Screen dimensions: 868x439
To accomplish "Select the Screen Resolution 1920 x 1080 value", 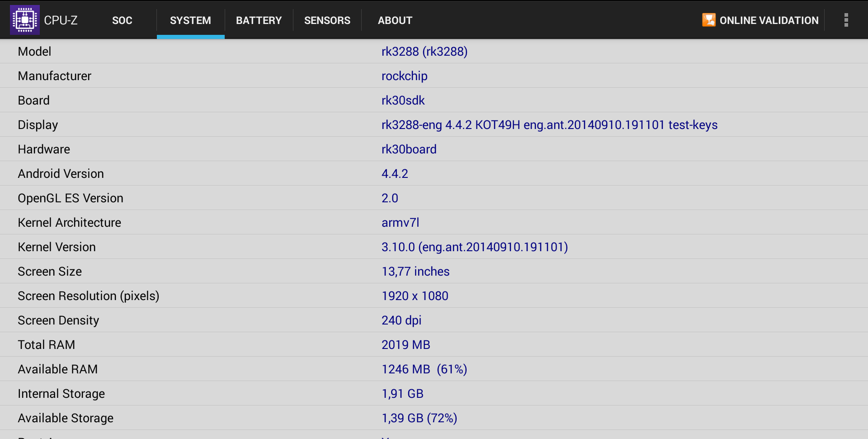I will point(415,296).
